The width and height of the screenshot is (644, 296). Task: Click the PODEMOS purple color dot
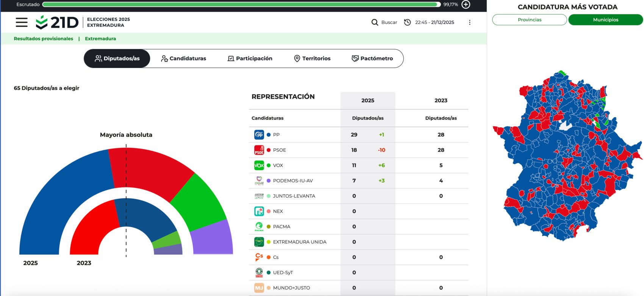pyautogui.click(x=269, y=181)
